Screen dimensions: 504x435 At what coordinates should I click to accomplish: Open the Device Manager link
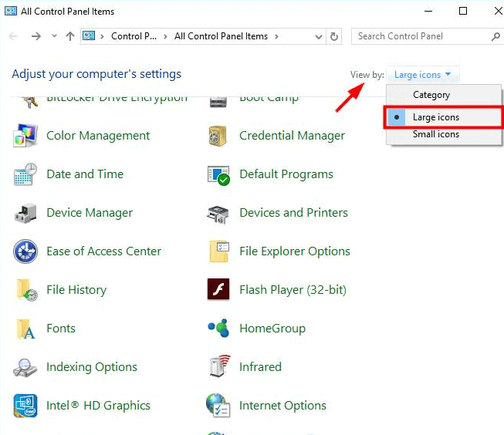[90, 213]
